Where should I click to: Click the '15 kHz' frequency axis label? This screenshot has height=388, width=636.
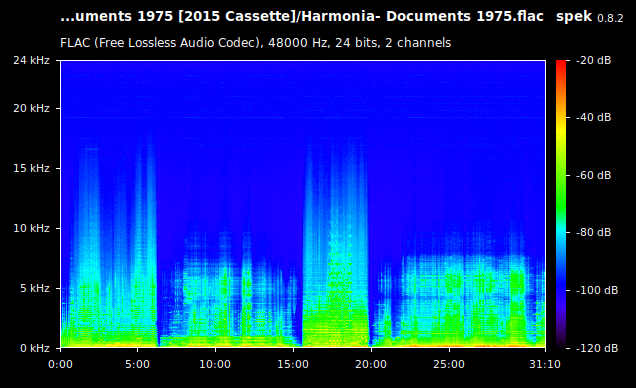point(31,168)
